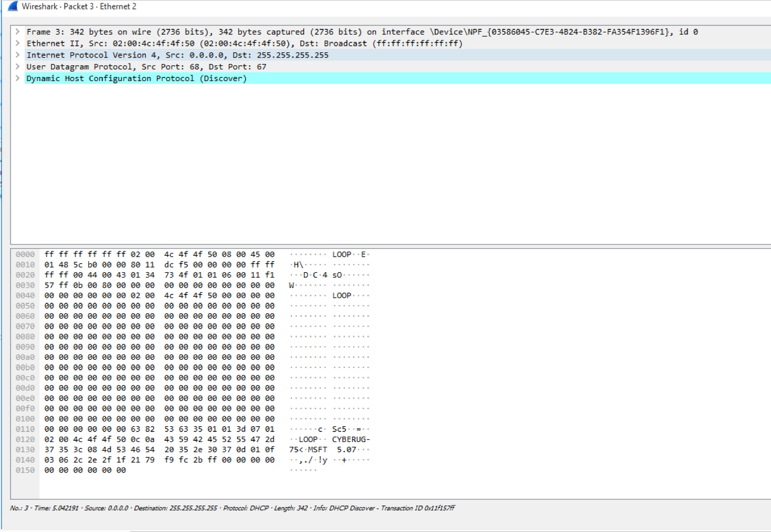
Task: Select the highlighted DHCP Discover line
Action: click(135, 78)
